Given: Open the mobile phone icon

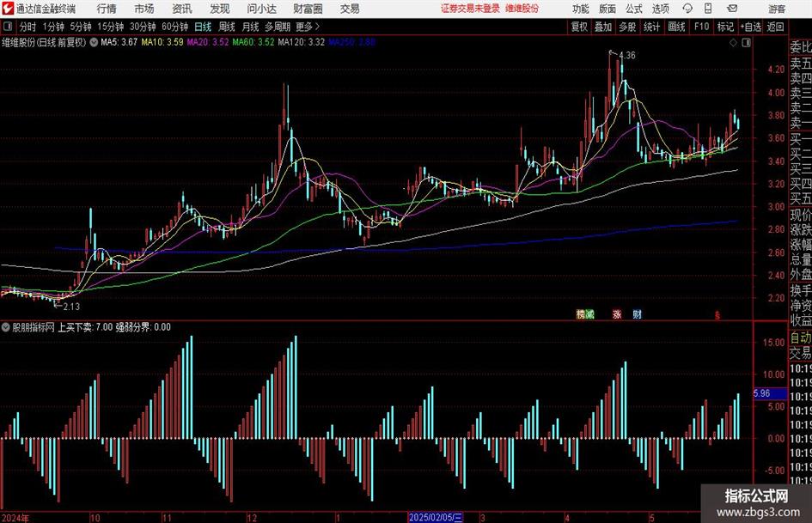Looking at the screenshot, I should 708,9.
